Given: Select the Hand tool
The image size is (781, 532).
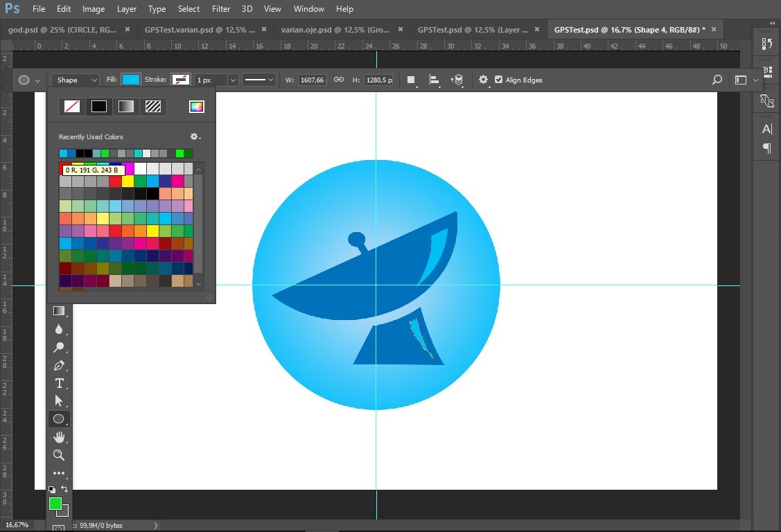Looking at the screenshot, I should pos(59,437).
